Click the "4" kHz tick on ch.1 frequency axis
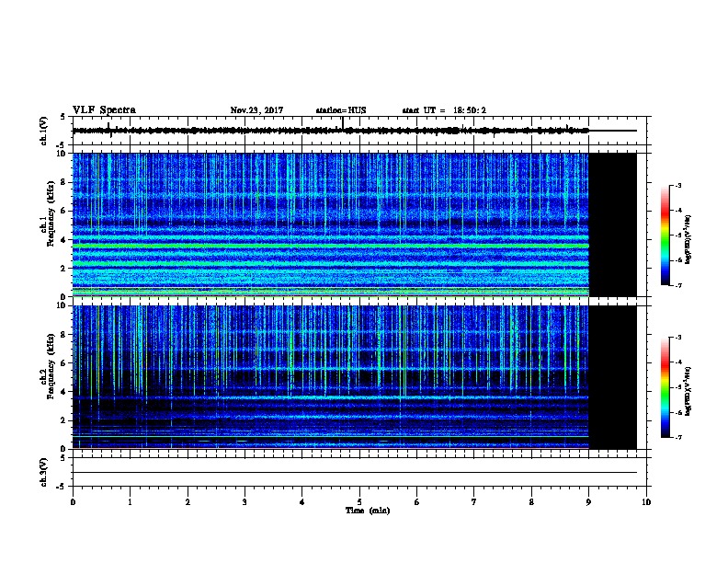 63,240
